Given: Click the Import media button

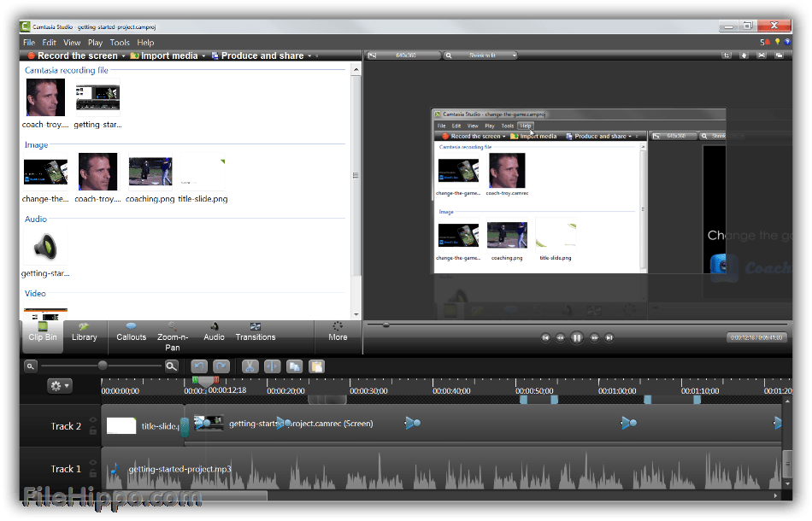Looking at the screenshot, I should click(168, 56).
